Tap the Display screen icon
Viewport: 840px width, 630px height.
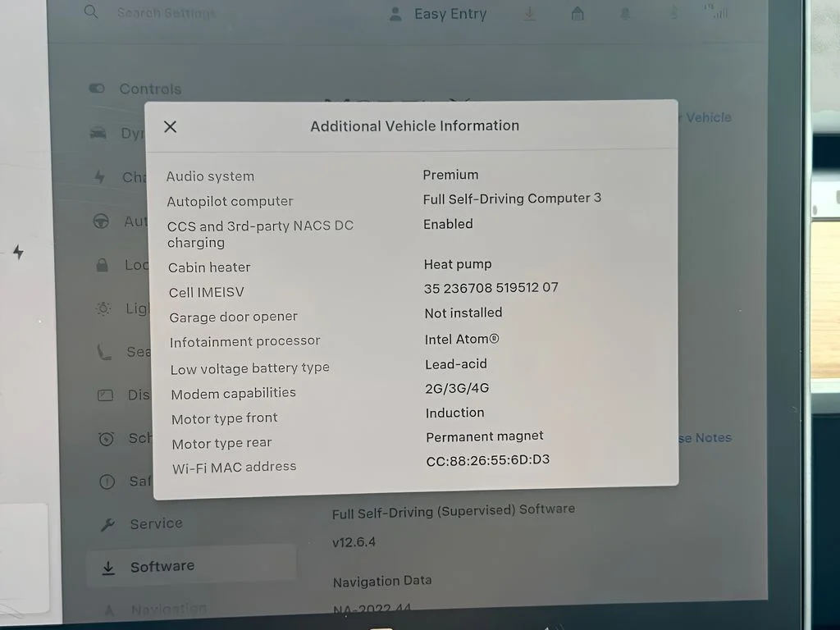[x=106, y=395]
